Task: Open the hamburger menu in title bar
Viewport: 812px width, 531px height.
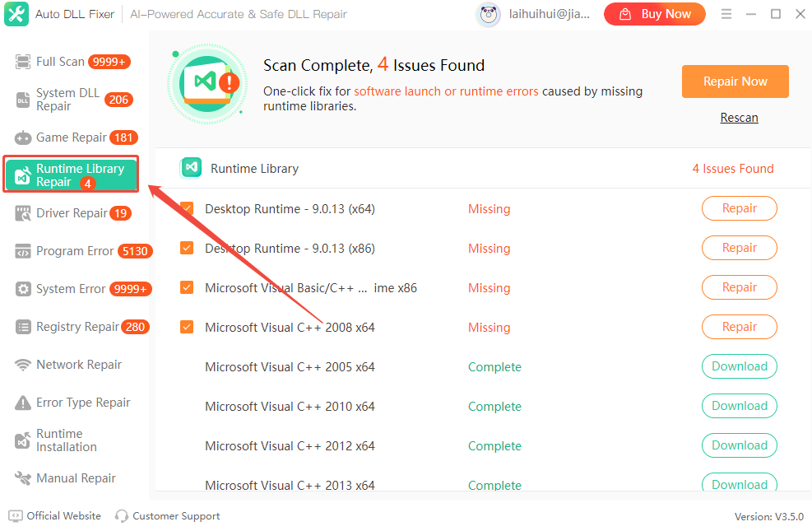Action: tap(726, 14)
